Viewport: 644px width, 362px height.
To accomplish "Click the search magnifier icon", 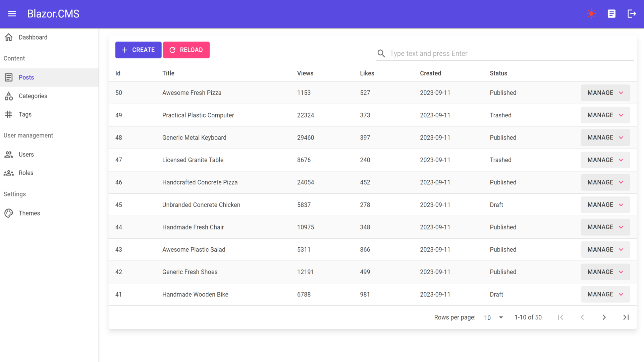I will coord(381,54).
